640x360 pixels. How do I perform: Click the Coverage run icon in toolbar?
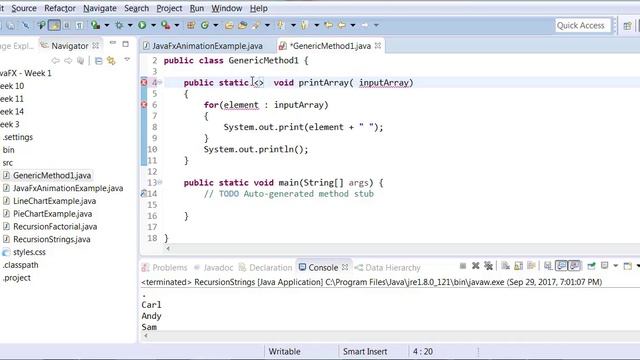click(95, 25)
